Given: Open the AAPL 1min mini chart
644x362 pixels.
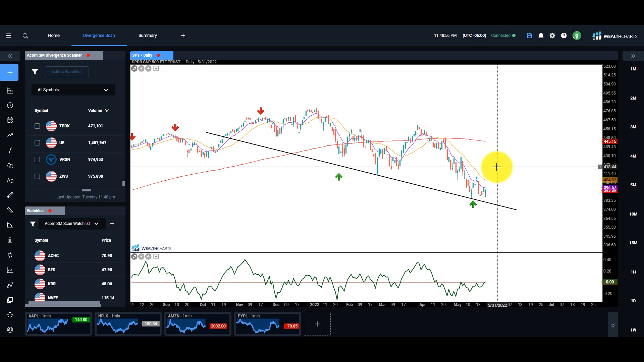Looking at the screenshot, I should point(58,324).
